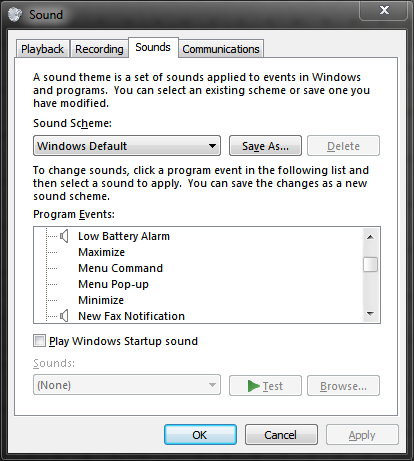
Task: Enable Play Windows Startup sound checkbox
Action: click(39, 341)
